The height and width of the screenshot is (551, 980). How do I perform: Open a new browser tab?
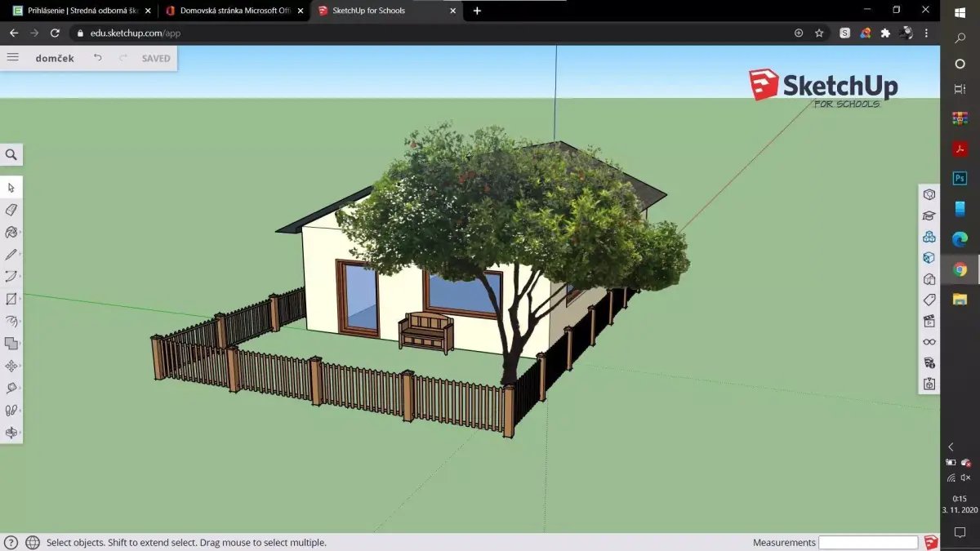click(x=477, y=11)
